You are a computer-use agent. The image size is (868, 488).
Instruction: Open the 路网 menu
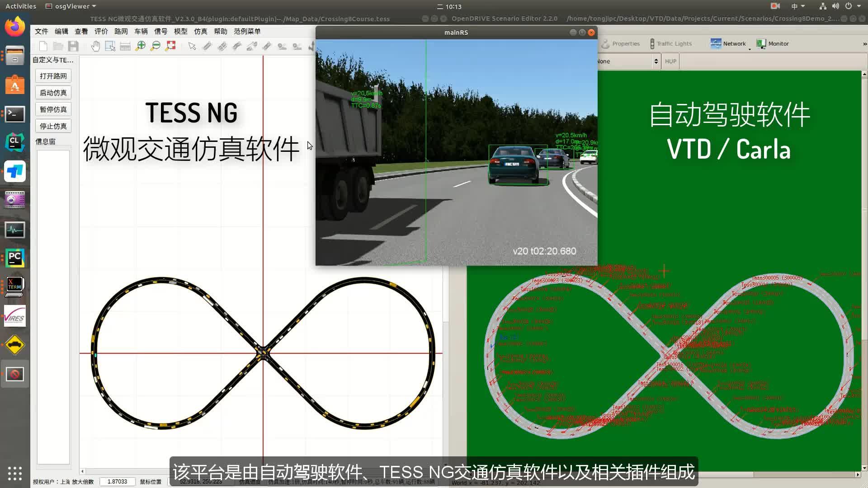(x=121, y=31)
